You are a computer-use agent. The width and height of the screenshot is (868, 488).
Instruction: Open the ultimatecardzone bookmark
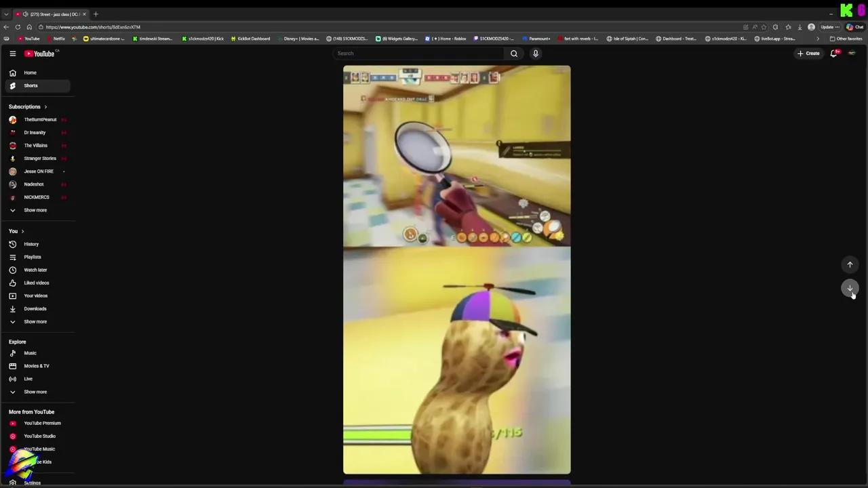104,39
